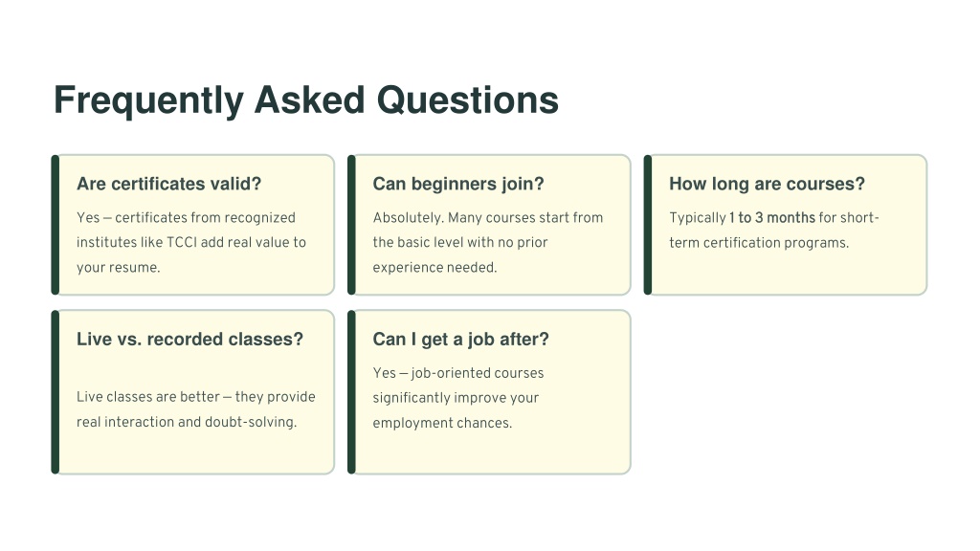This screenshot has width=980, height=551.
Task: Open the 'Are certificates valid?' question
Action: pos(168,184)
